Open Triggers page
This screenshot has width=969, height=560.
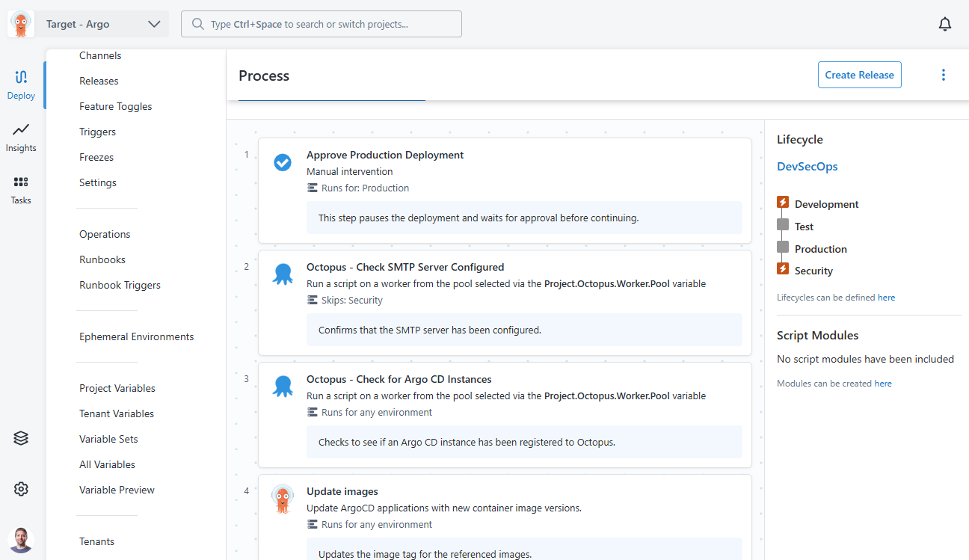[x=98, y=132]
